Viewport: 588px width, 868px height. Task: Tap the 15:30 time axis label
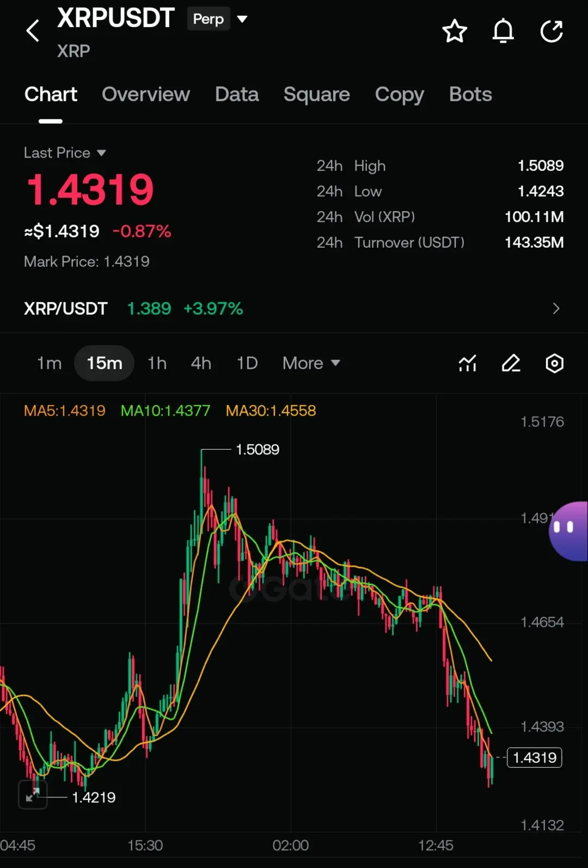tap(145, 845)
